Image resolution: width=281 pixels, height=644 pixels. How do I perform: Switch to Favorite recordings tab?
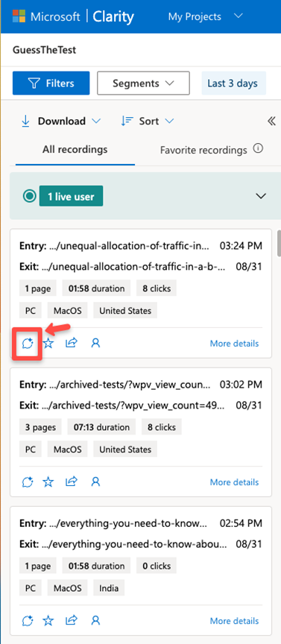tap(203, 151)
